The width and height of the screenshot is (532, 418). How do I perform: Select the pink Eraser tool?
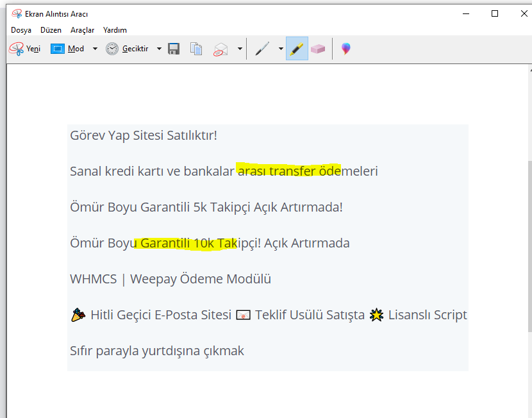click(318, 49)
